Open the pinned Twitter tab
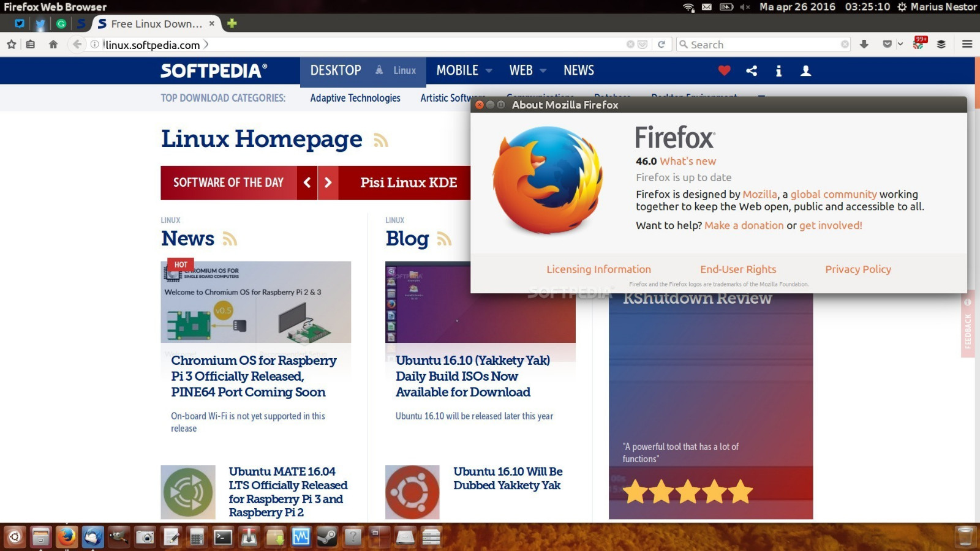The height and width of the screenshot is (551, 980). click(40, 24)
